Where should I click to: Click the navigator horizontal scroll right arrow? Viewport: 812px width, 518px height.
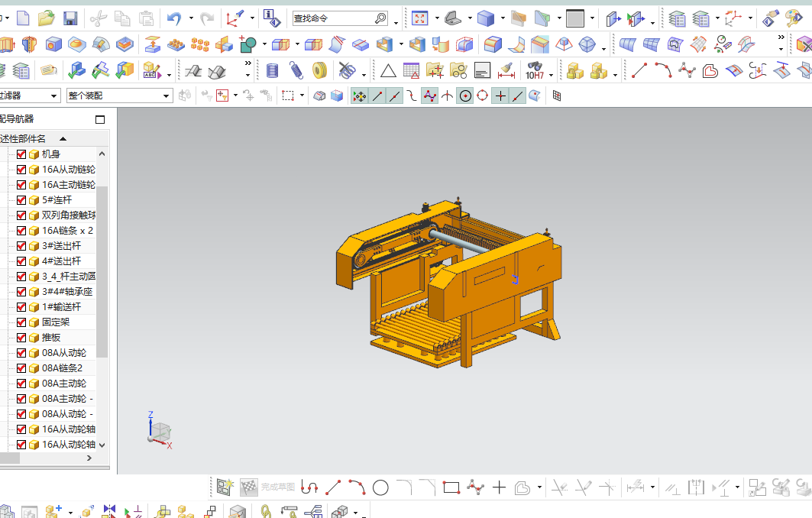click(89, 458)
